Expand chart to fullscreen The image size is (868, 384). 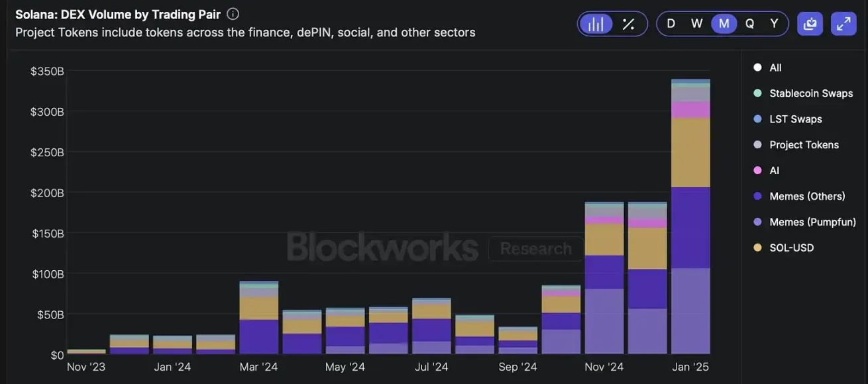click(843, 24)
